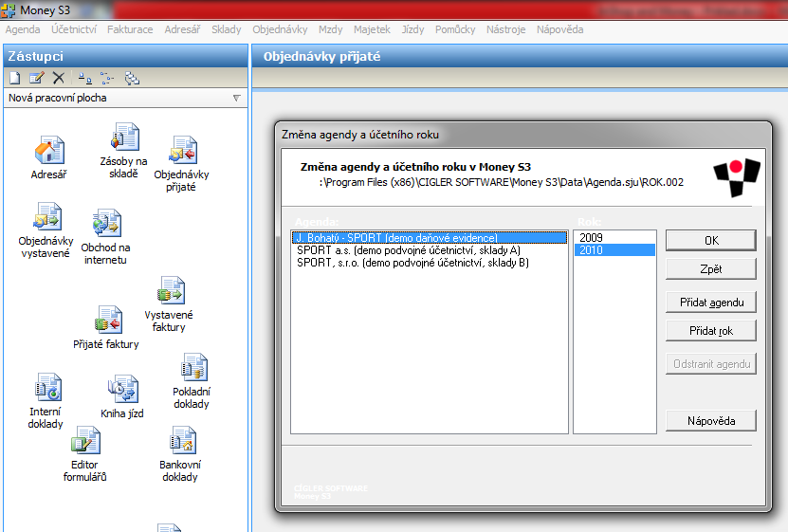Open Vystavené faktury shortcut icon
Screen dimensions: 788x532
click(171, 290)
